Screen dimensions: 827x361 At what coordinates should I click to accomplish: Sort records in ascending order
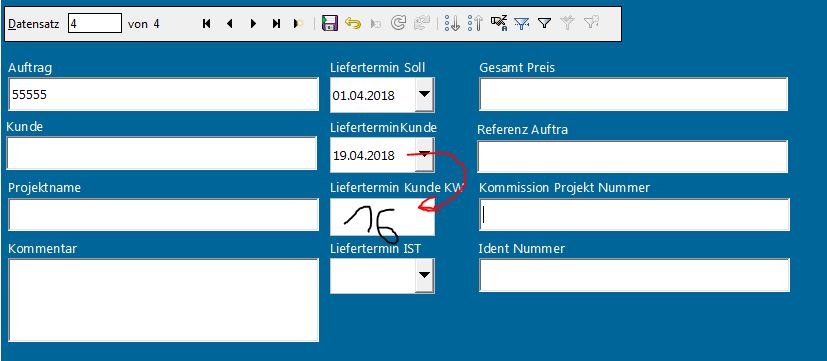tap(452, 23)
